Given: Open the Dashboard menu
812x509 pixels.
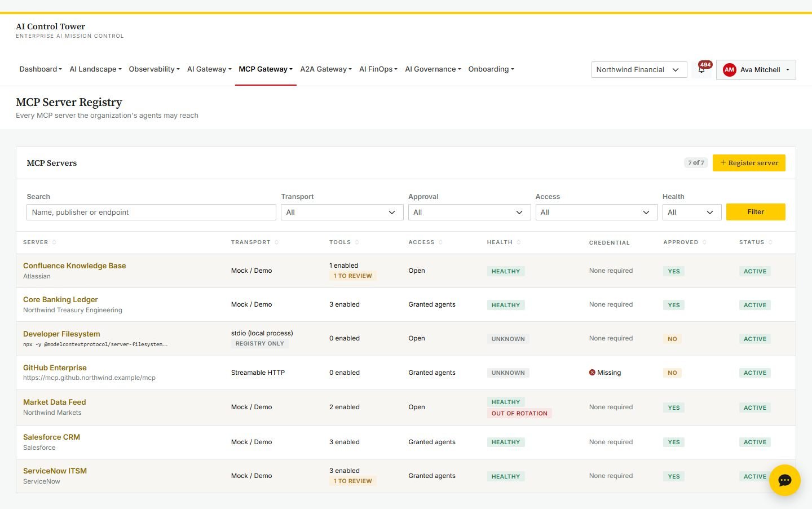Looking at the screenshot, I should tap(41, 69).
